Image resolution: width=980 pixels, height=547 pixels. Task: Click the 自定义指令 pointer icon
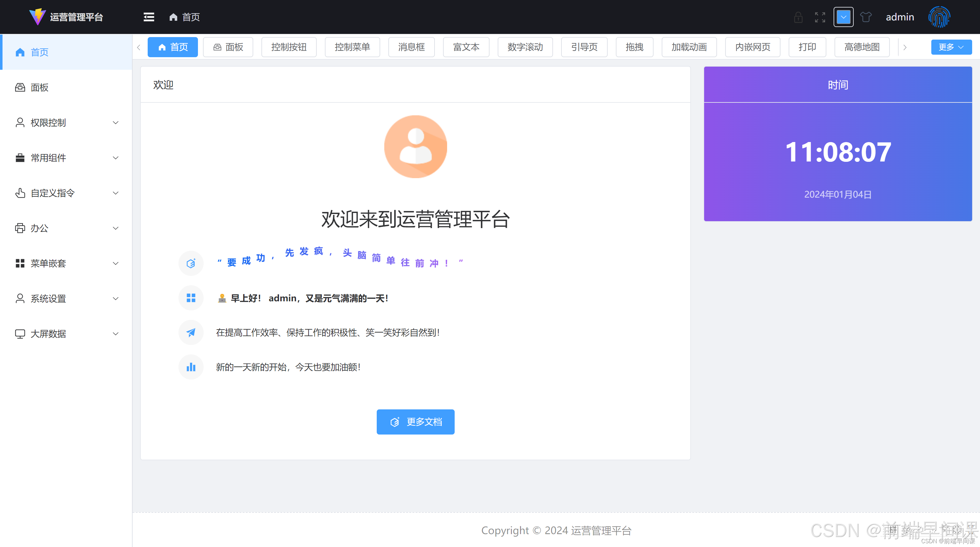[20, 193]
